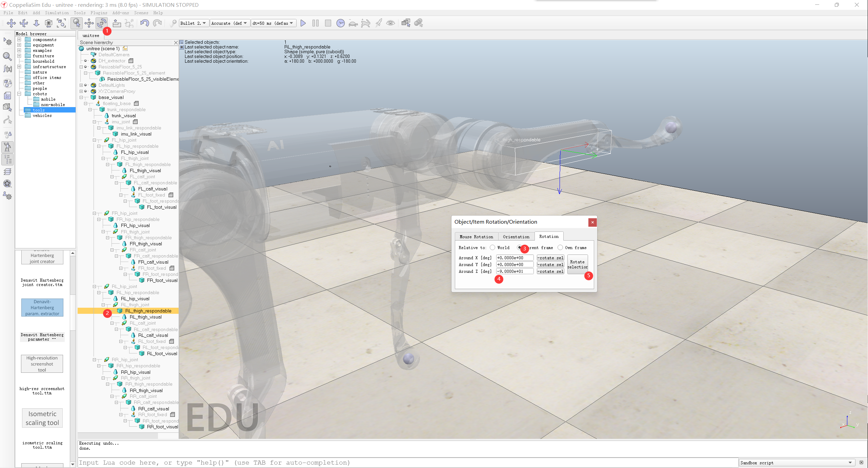Image resolution: width=868 pixels, height=468 pixels.
Task: Choose the Own frame radio button
Action: [x=560, y=248]
